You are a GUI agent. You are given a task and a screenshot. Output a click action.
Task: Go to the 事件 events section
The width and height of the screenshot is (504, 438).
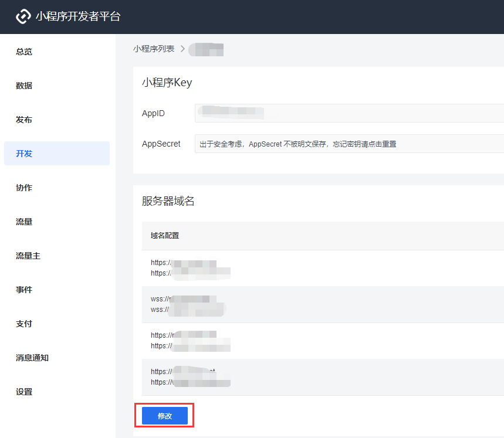[24, 290]
